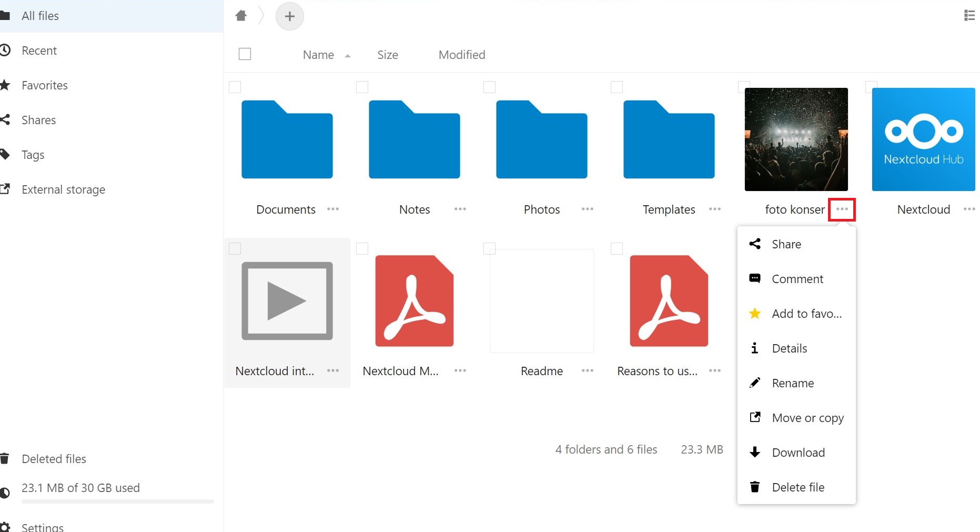Choose Rename from the context menu
The width and height of the screenshot is (980, 532).
tap(792, 383)
